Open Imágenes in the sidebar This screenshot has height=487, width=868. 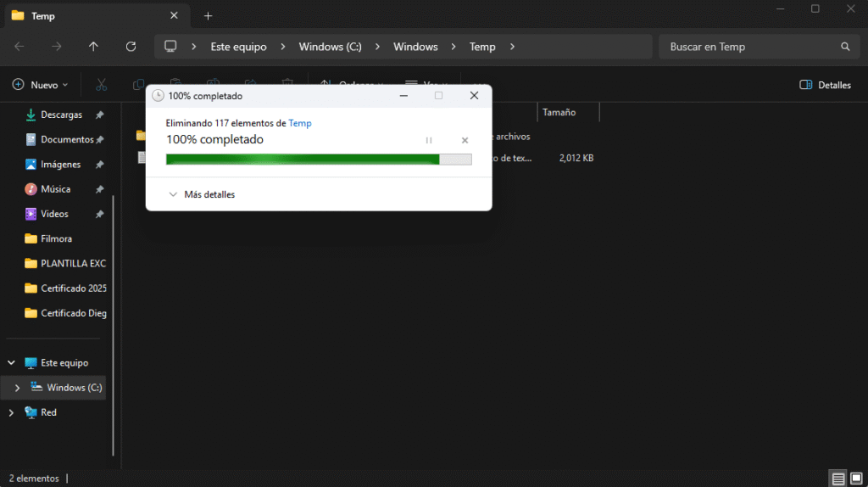tap(61, 165)
